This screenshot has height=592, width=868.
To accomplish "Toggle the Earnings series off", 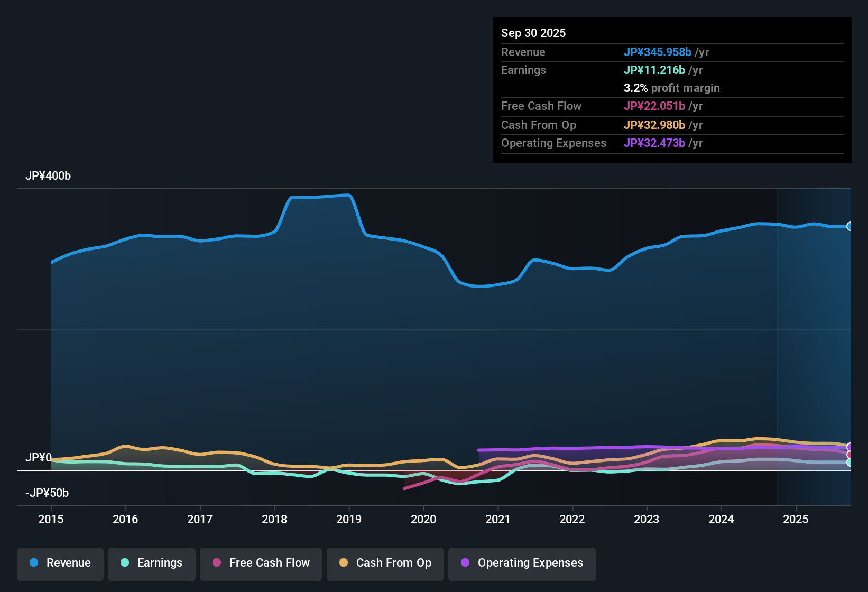I will tap(151, 563).
